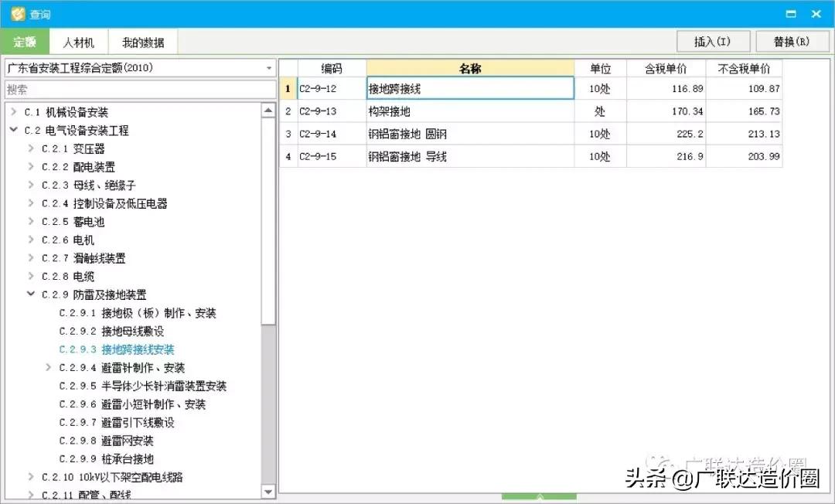Expand the C.2.1 变压器 node
Image resolution: width=835 pixels, height=504 pixels.
tap(31, 148)
